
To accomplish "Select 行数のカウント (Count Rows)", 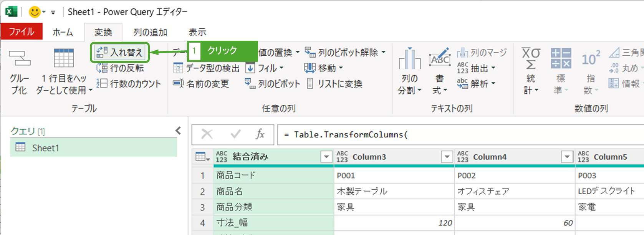I will (x=129, y=84).
